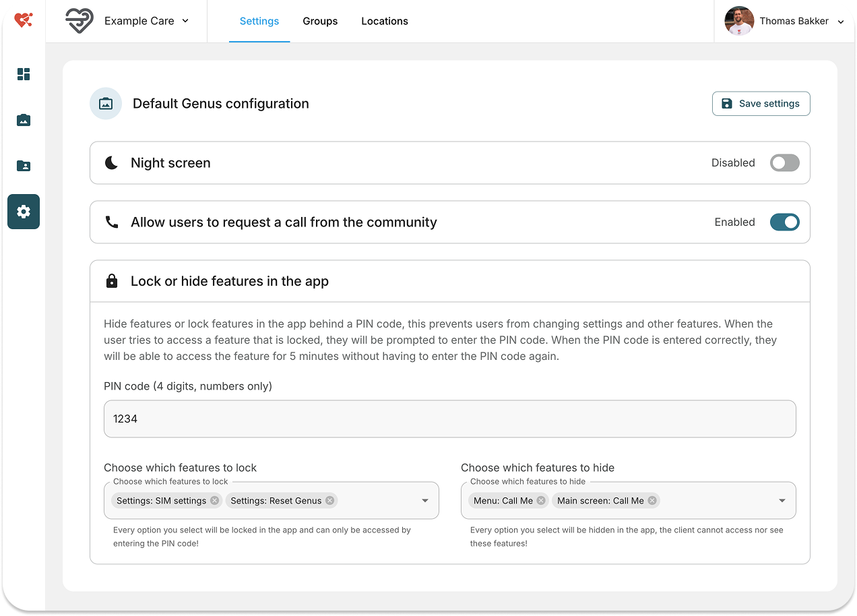Viewport: 857px width, 616px height.
Task: Remove the 'Menu: Call Me' chip
Action: tap(541, 501)
